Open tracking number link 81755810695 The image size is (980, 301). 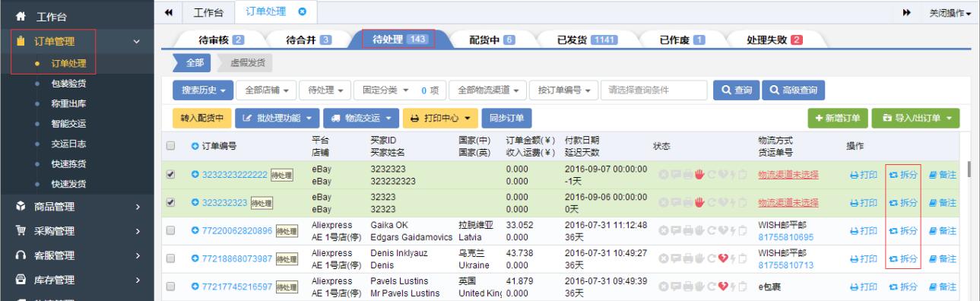click(786, 236)
